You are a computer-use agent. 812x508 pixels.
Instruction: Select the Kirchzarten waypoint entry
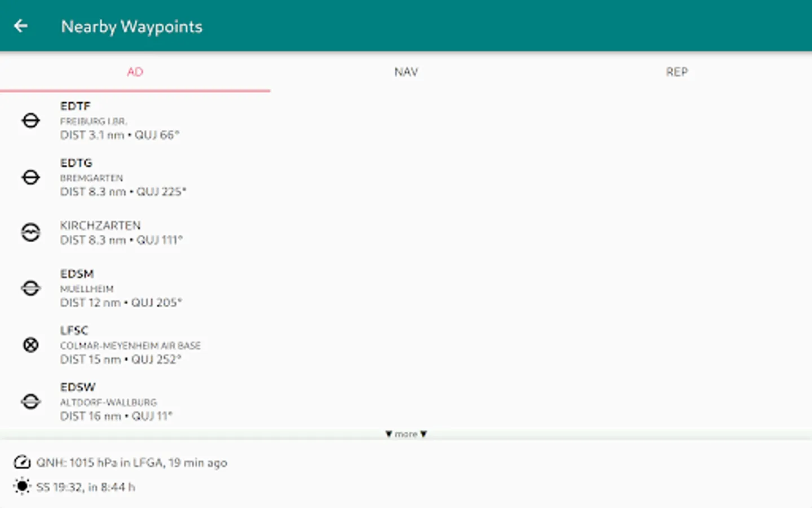point(406,233)
